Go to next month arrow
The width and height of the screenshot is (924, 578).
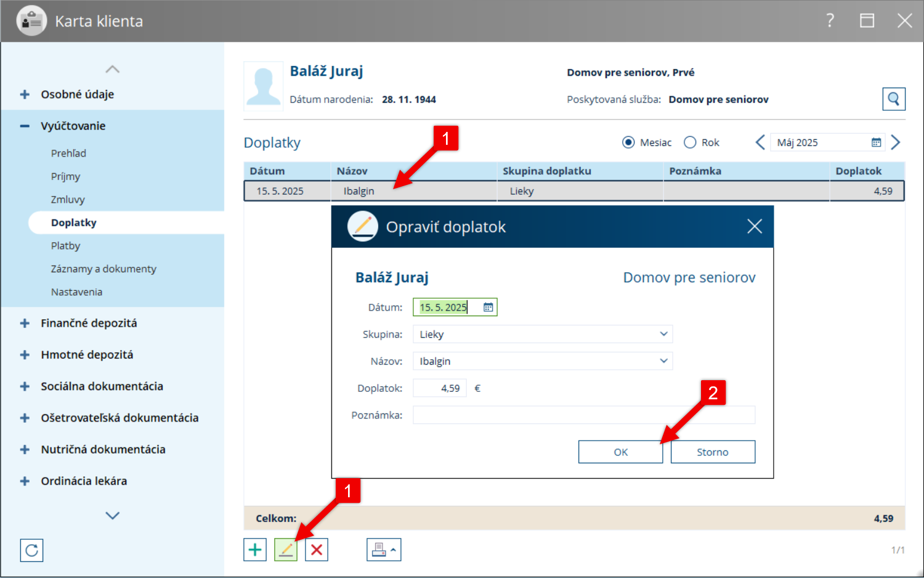(x=896, y=142)
